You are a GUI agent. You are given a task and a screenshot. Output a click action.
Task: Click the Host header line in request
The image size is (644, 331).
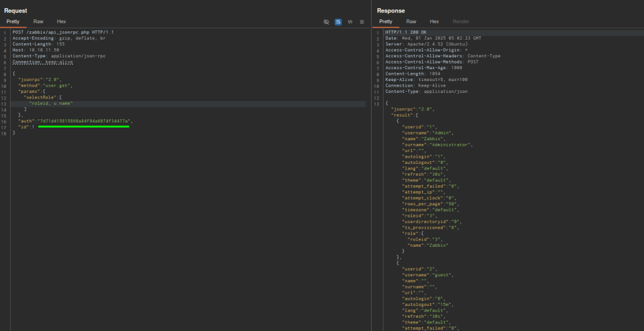click(x=36, y=50)
